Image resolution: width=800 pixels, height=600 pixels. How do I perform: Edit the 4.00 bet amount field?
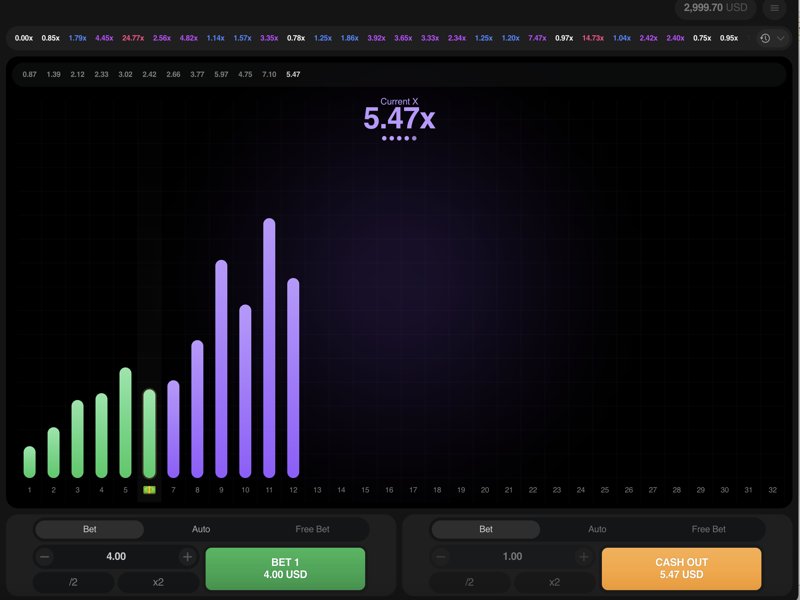pyautogui.click(x=116, y=557)
